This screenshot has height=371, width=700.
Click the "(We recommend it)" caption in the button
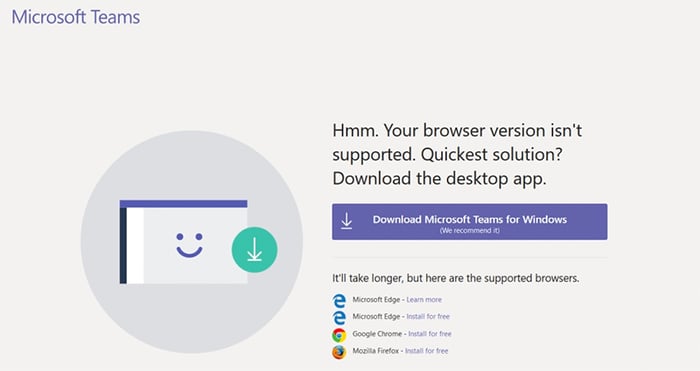pyautogui.click(x=470, y=231)
